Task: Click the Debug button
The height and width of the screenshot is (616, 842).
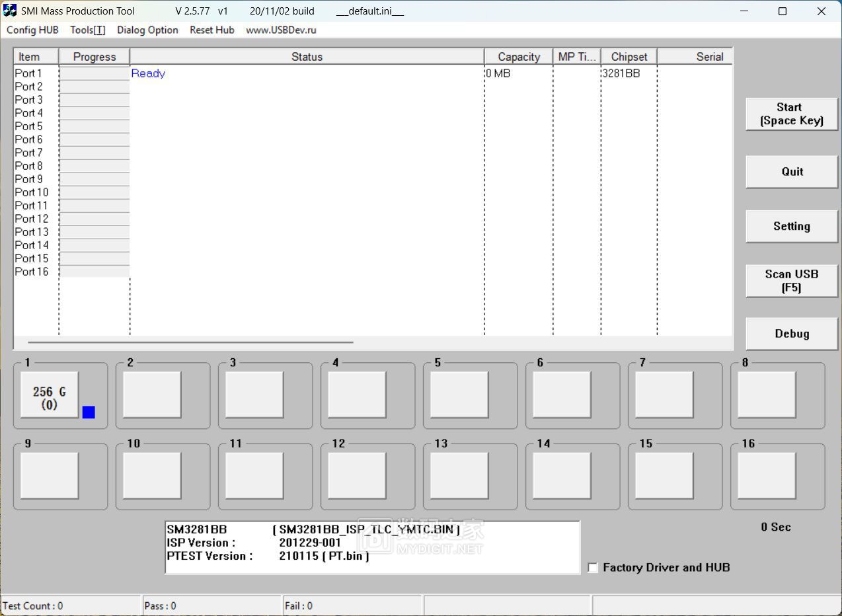Action: (x=791, y=334)
